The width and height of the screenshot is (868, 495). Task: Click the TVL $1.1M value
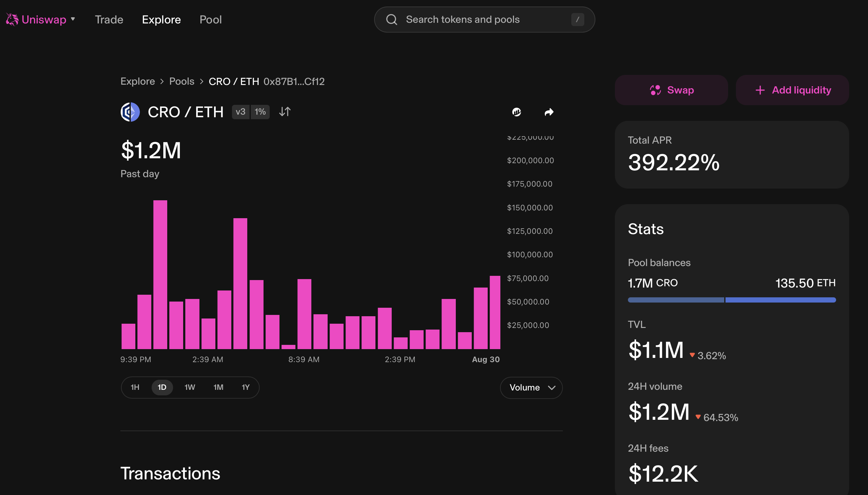[x=656, y=350]
